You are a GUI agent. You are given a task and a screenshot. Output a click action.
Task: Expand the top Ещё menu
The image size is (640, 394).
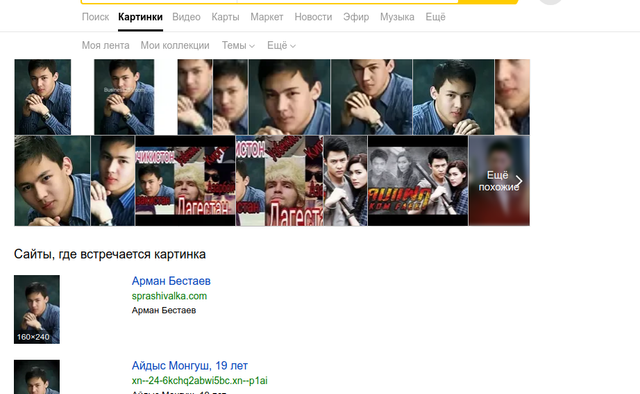click(x=435, y=17)
